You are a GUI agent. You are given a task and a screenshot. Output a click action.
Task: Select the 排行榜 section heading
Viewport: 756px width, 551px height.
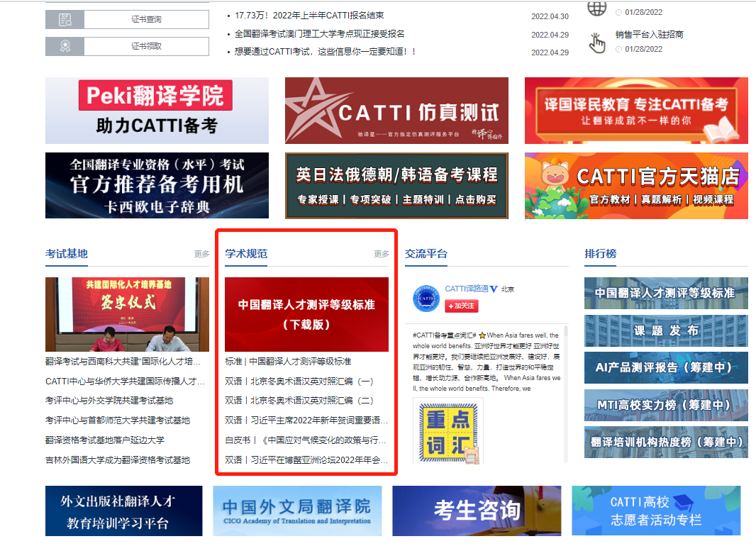600,254
